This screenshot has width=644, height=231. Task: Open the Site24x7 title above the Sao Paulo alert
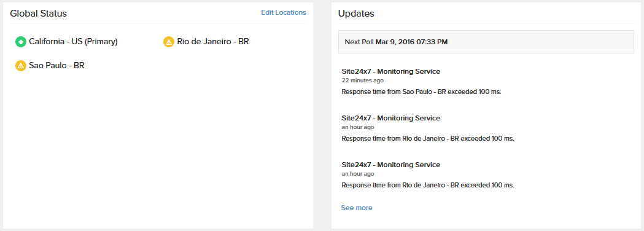(390, 71)
